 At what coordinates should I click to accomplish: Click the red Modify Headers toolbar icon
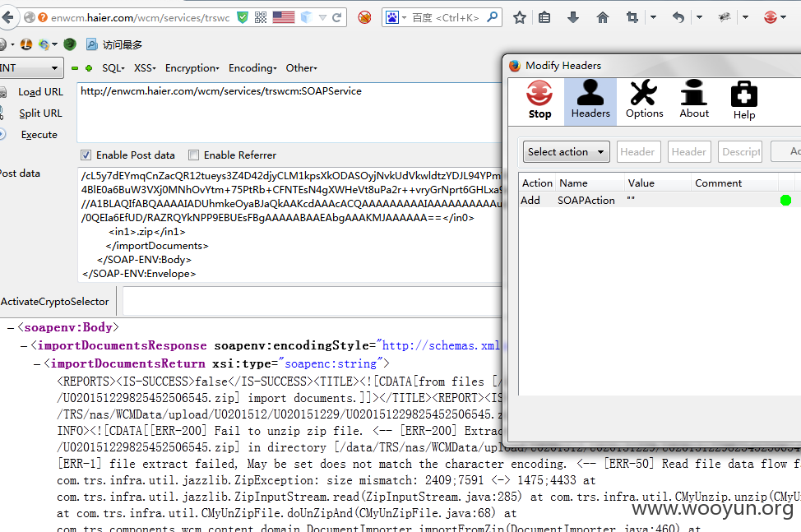tap(771, 18)
